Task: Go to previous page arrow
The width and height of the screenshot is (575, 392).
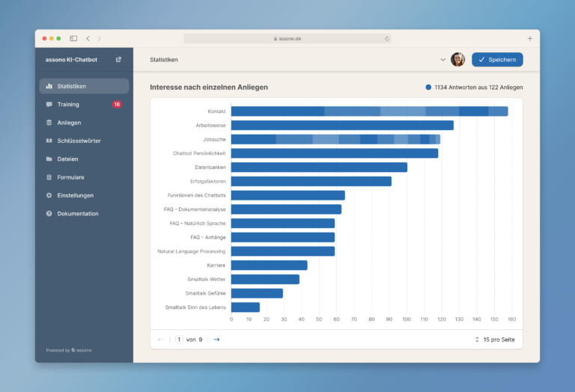Action: click(160, 340)
